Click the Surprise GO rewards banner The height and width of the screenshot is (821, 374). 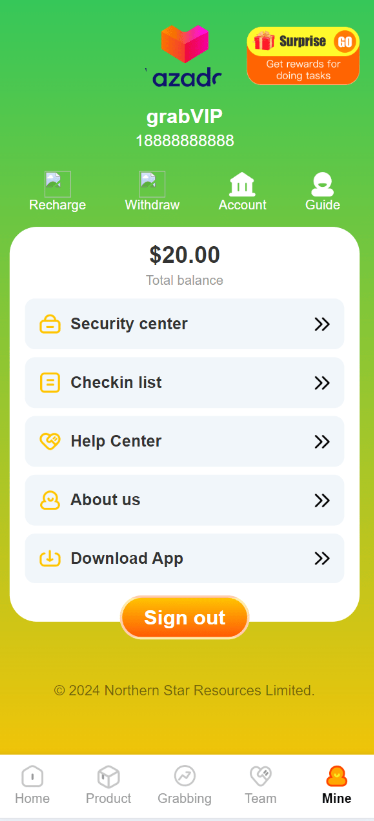303,56
